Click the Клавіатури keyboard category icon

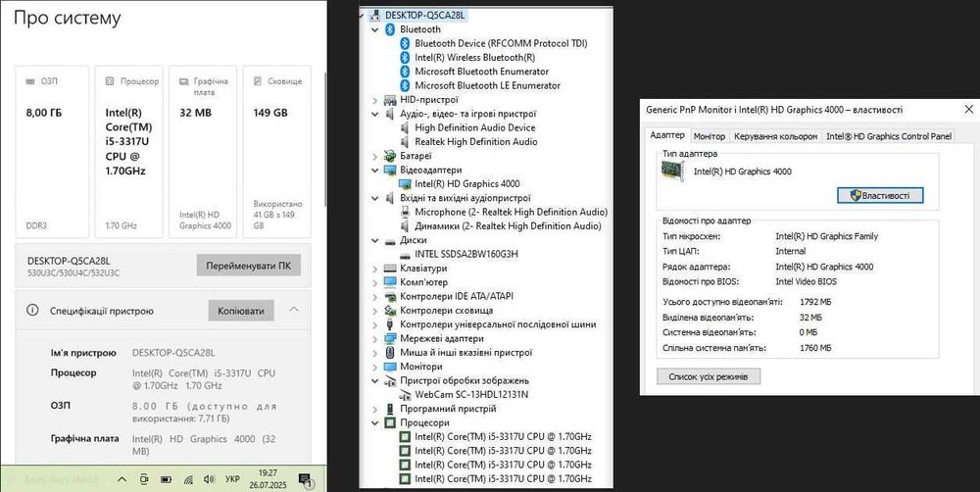(x=390, y=269)
